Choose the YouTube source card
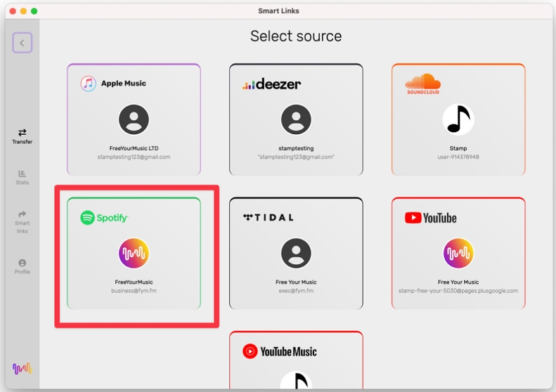The image size is (556, 392). click(x=458, y=253)
